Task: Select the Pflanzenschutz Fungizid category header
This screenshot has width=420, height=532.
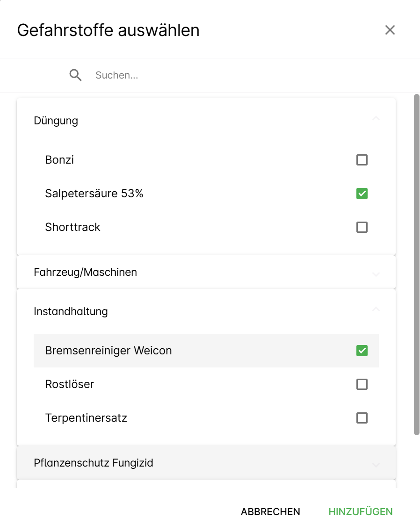Action: pyautogui.click(x=94, y=463)
